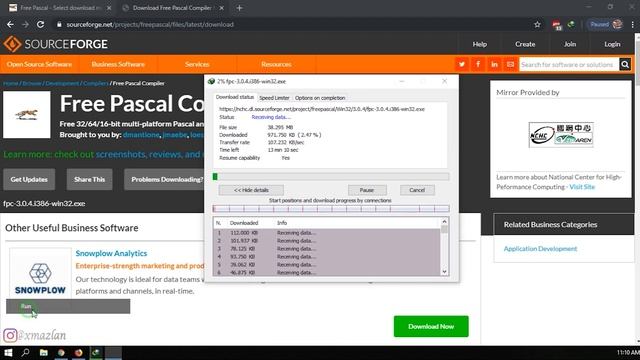Image resolution: width=640 pixels, height=360 pixels.
Task: Open the download manager taskbar icon
Action: [96, 353]
